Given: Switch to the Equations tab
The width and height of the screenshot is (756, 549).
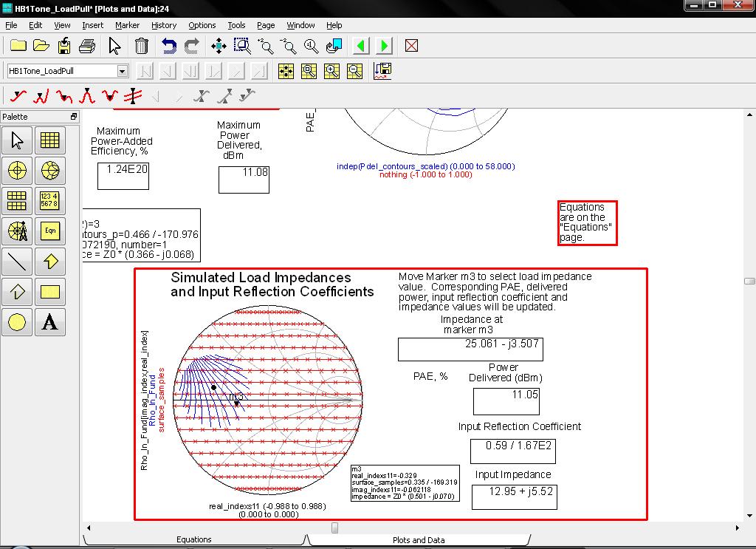Looking at the screenshot, I should coord(194,539).
